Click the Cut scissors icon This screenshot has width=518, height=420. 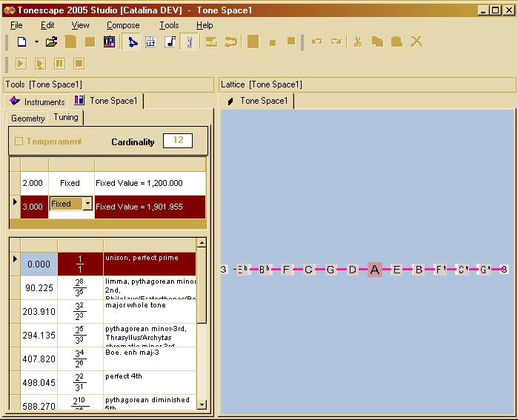click(358, 42)
